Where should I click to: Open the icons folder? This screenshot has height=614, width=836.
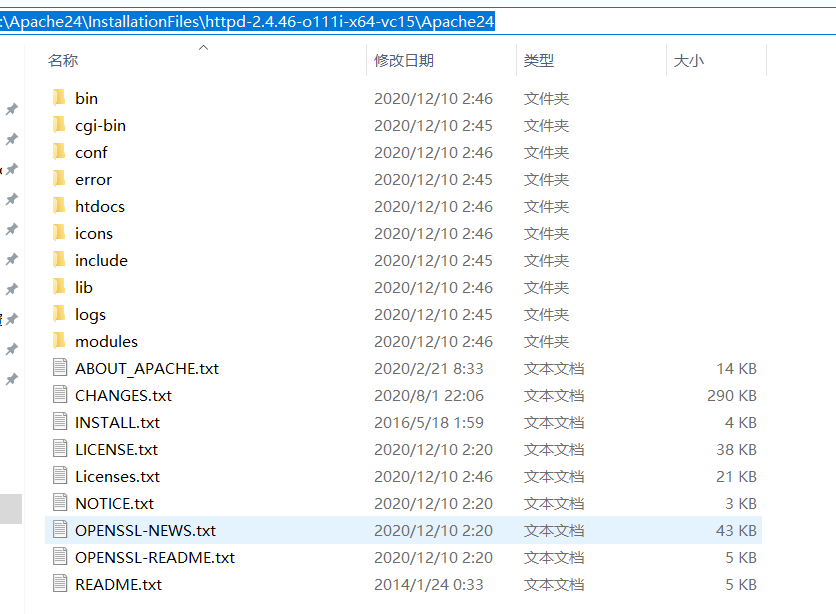[x=93, y=232]
